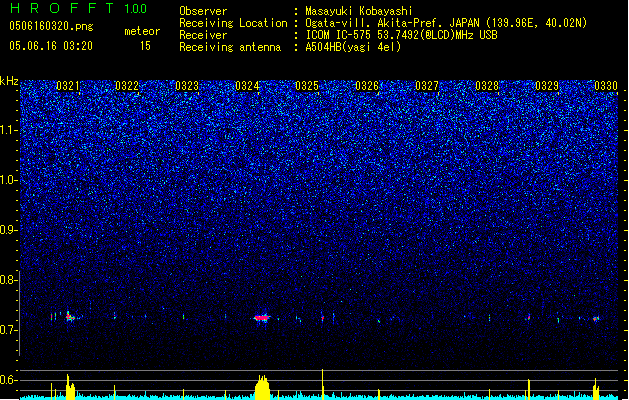This screenshot has width=629, height=400.
Task: Click the 0327 time marker
Action: point(427,86)
